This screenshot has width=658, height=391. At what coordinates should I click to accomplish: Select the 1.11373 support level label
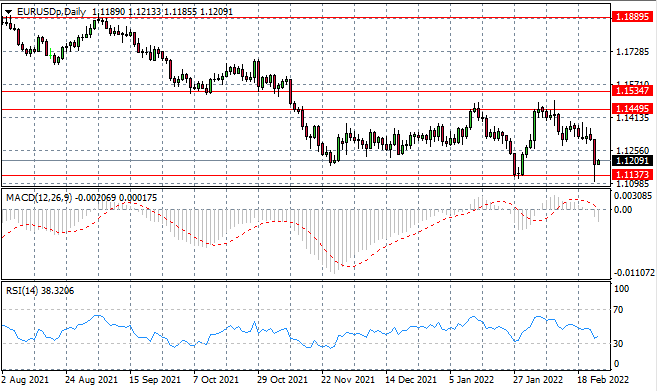pos(633,174)
